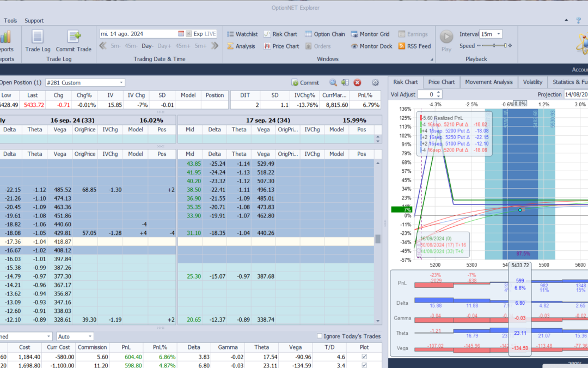This screenshot has height=368, width=588.
Task: Open the Support menu
Action: pos(34,21)
